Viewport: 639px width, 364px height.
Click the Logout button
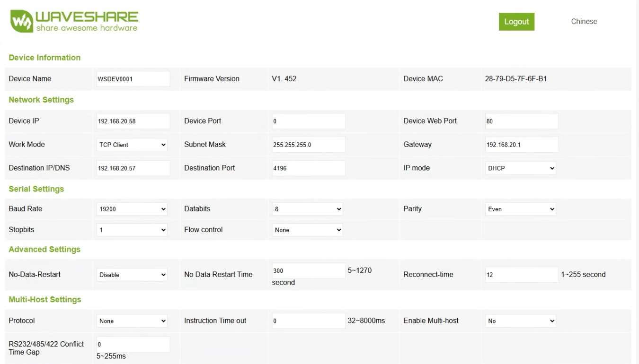point(516,22)
